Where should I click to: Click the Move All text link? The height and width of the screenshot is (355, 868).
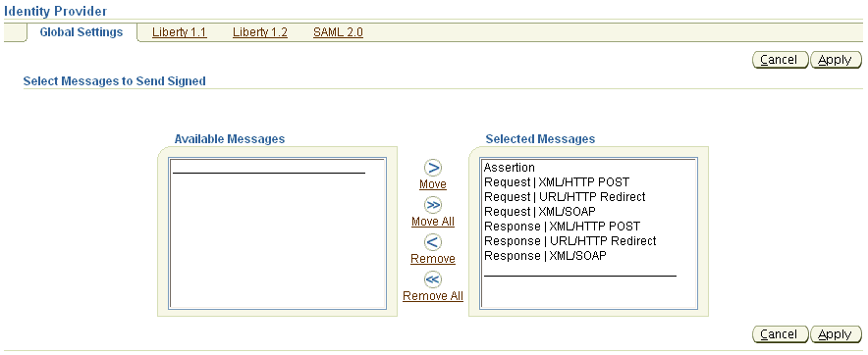[433, 222]
